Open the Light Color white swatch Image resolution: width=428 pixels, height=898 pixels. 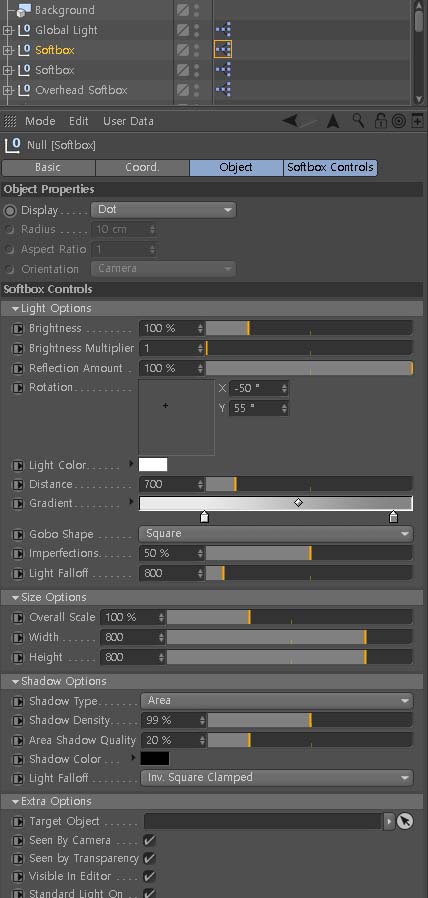[x=153, y=464]
